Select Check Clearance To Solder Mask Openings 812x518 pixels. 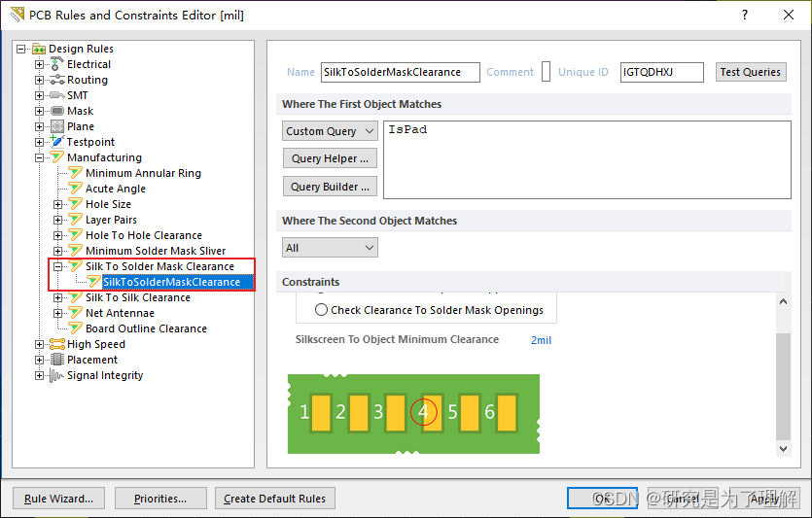321,310
